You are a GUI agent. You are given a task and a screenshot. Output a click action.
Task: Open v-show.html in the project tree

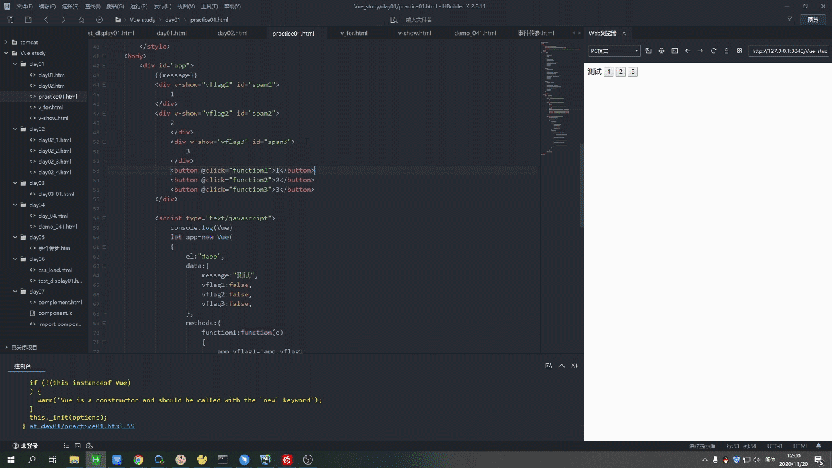53,118
